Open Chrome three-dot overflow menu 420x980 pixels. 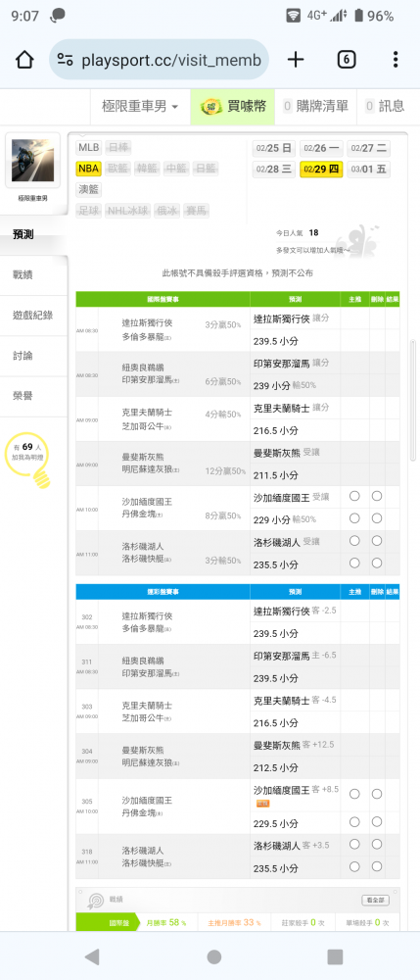[x=396, y=60]
